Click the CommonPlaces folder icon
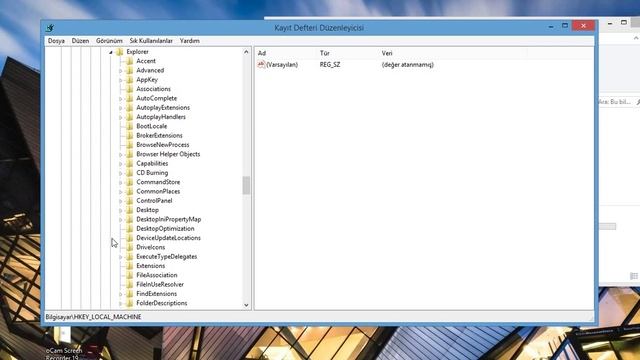This screenshot has height=360, width=640. pyautogui.click(x=129, y=191)
